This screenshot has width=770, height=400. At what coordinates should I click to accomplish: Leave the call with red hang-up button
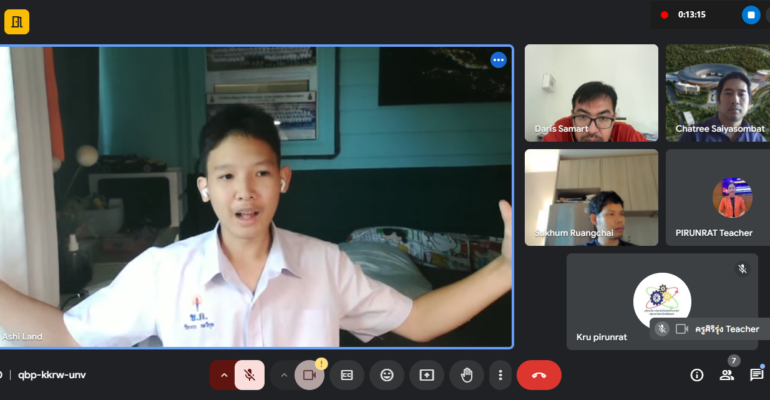(x=539, y=375)
